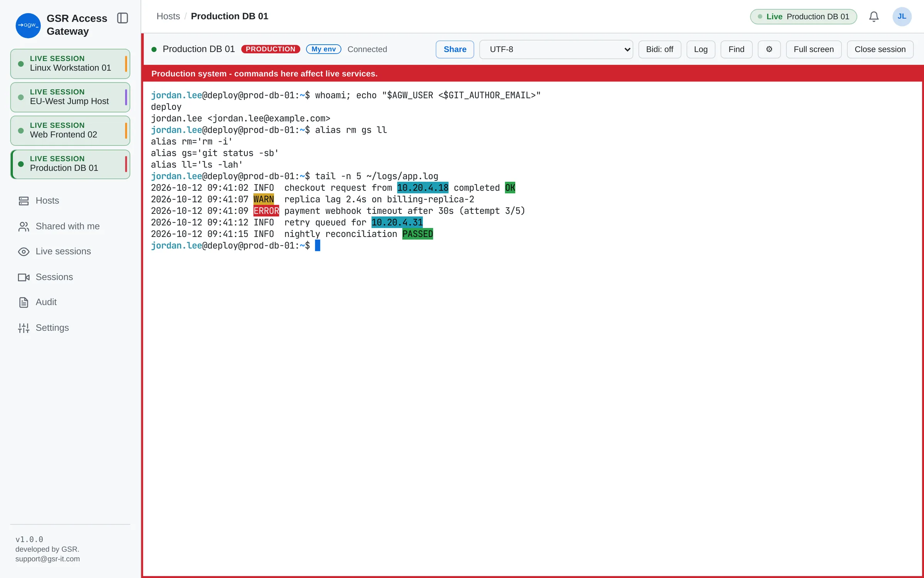Click the yellow WARN log tag
924x578 pixels.
tap(264, 199)
